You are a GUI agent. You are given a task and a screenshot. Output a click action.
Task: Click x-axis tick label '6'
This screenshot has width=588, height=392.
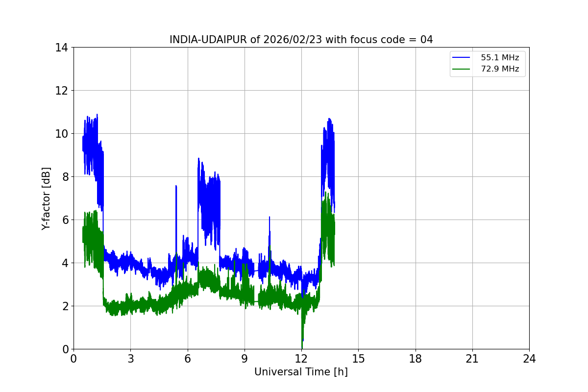tap(187, 359)
